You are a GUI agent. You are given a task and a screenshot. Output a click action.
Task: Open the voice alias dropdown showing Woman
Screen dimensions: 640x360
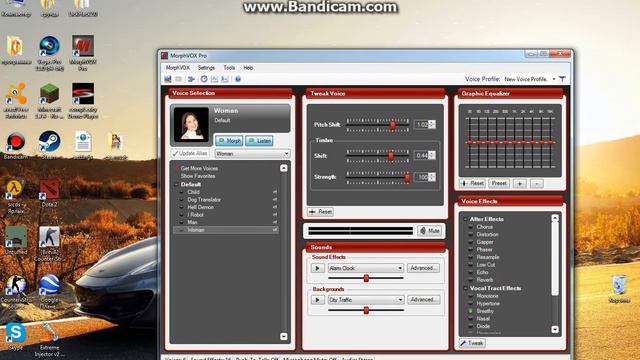pyautogui.click(x=253, y=154)
